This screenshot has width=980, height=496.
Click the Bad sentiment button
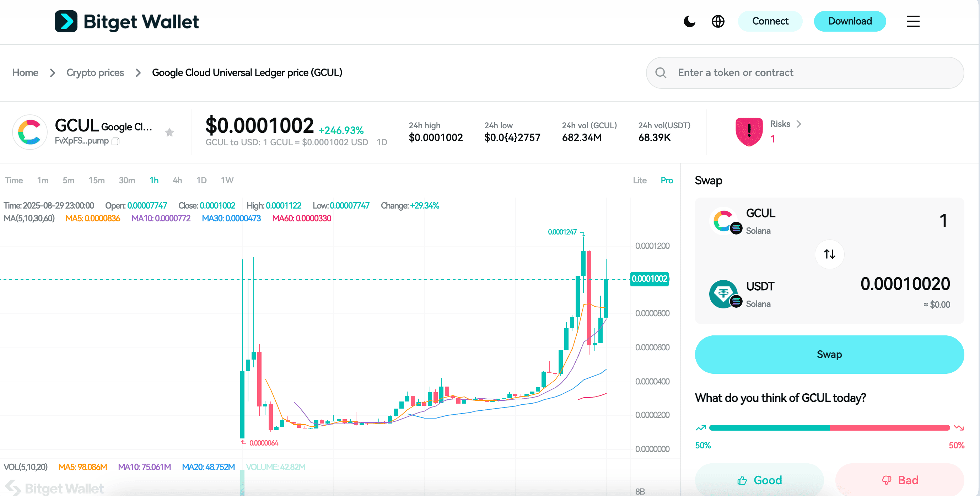click(900, 480)
